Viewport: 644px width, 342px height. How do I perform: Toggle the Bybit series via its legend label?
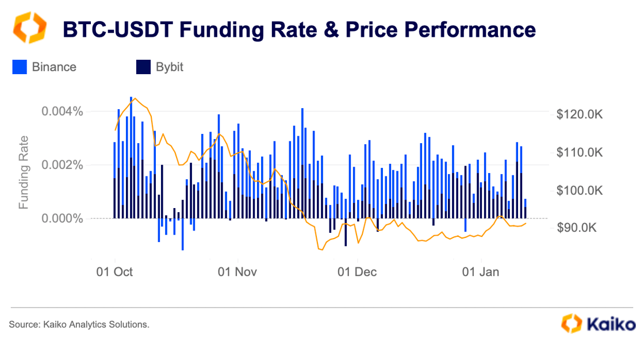170,67
